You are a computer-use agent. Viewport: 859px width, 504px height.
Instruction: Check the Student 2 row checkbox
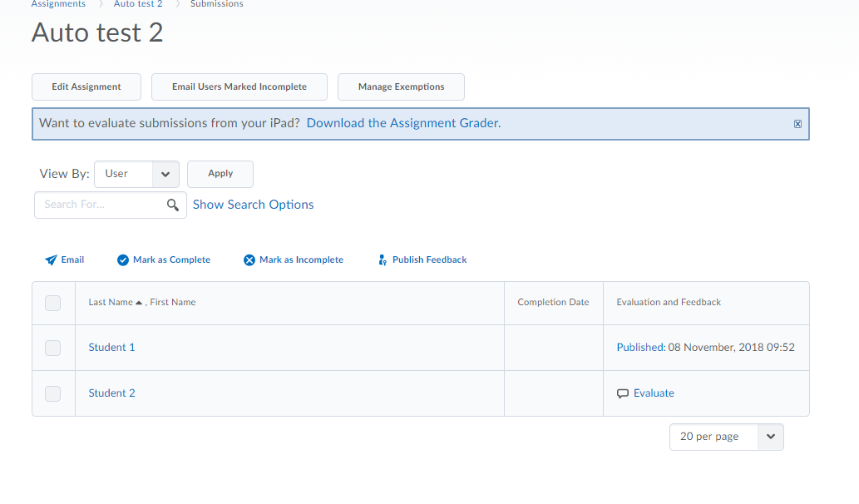click(x=53, y=393)
